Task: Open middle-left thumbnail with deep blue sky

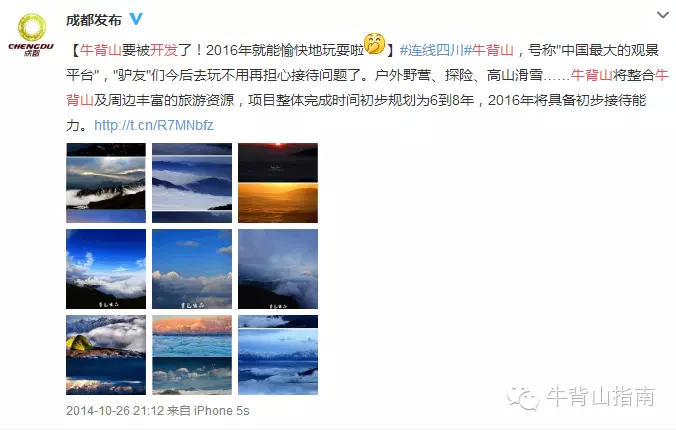Action: [x=106, y=269]
